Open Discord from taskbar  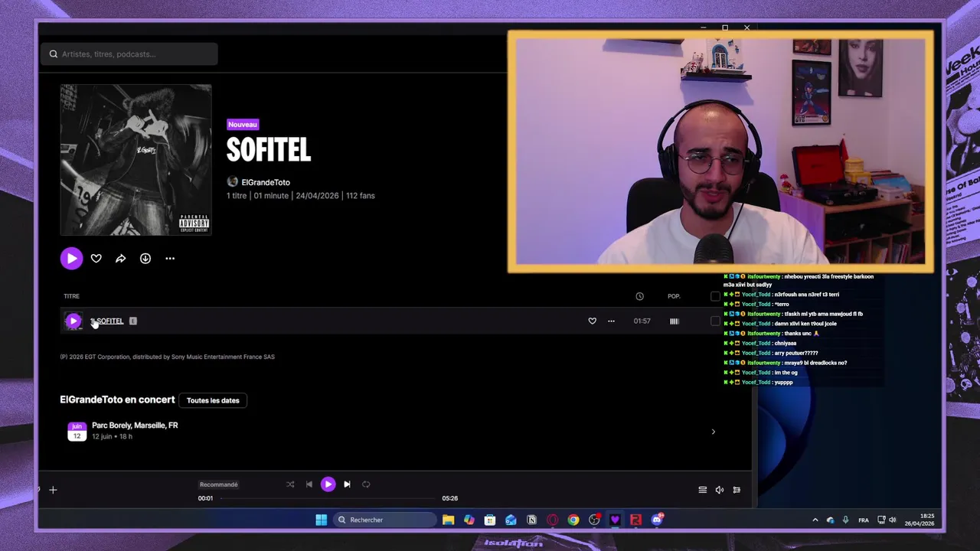point(657,520)
